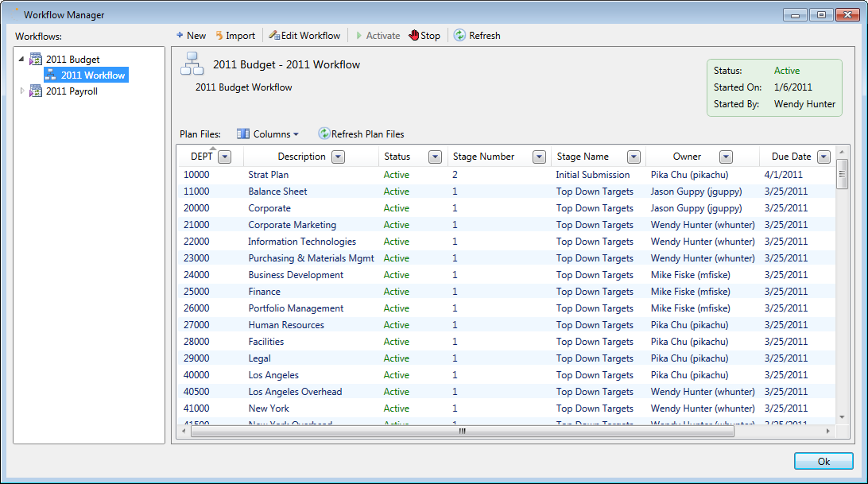This screenshot has width=868, height=484.
Task: Click the Stop hand icon
Action: pyautogui.click(x=414, y=36)
